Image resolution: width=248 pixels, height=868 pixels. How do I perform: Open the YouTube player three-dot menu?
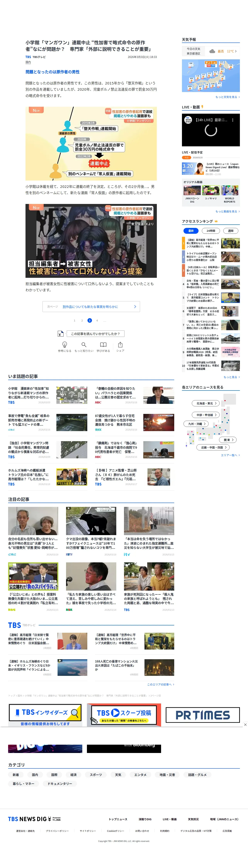click(233, 120)
